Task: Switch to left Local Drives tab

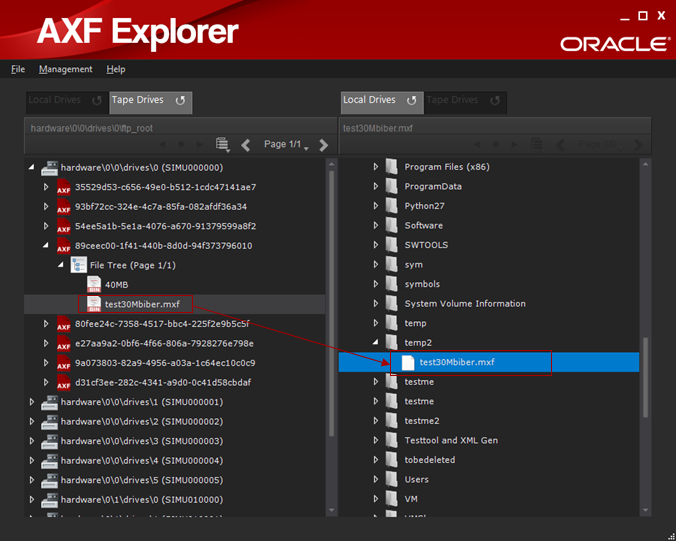Action: coord(66,103)
